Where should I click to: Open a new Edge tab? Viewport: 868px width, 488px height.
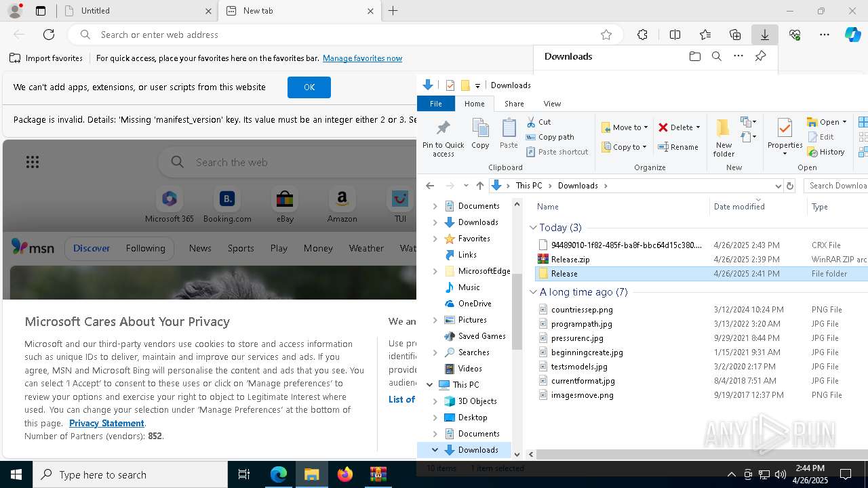(393, 11)
